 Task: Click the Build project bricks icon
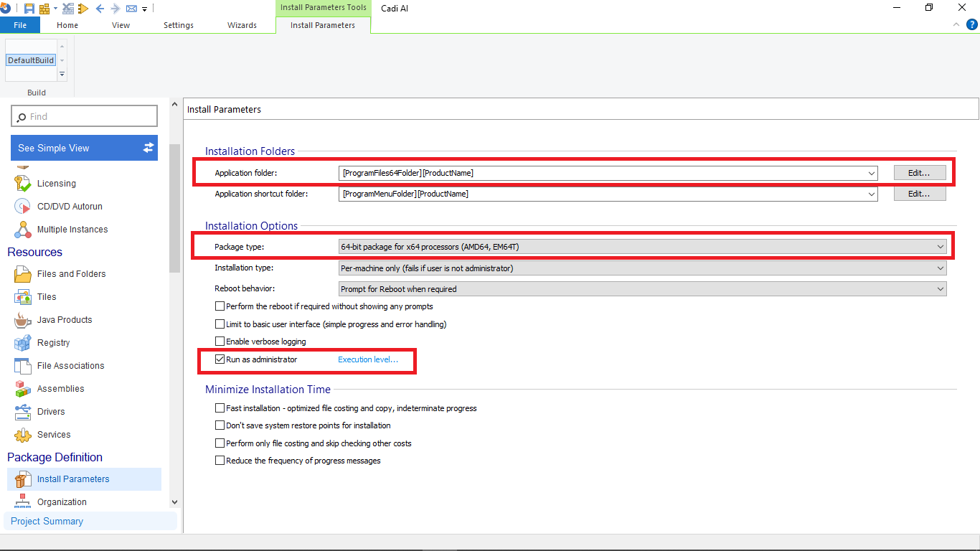(44, 9)
